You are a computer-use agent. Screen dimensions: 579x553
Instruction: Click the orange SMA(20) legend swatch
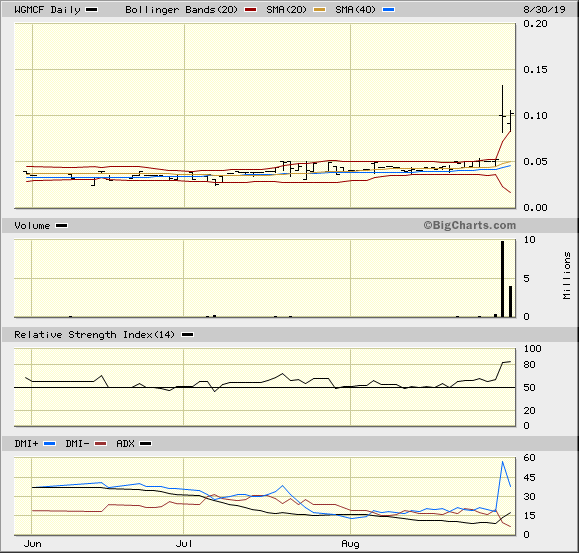coord(319,10)
